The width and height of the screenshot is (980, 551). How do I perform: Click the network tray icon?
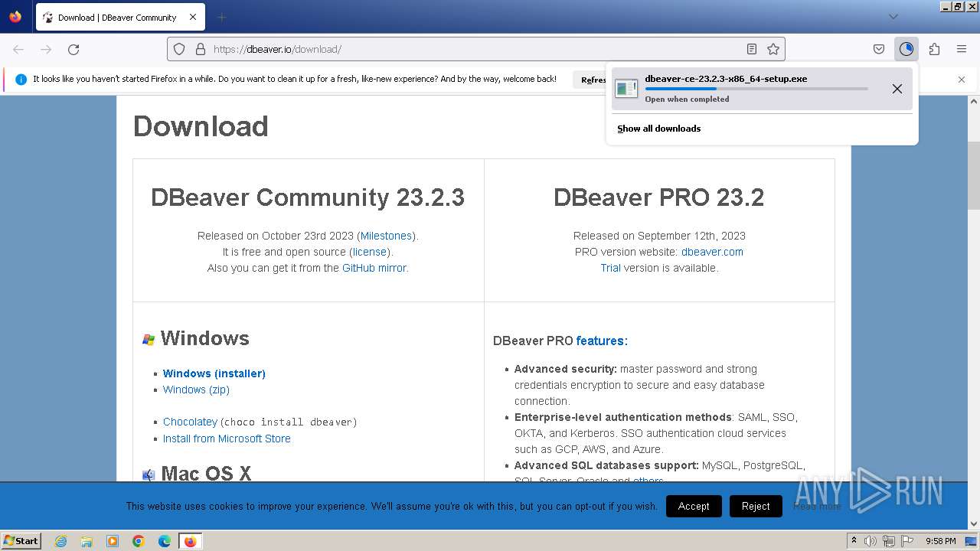click(889, 541)
